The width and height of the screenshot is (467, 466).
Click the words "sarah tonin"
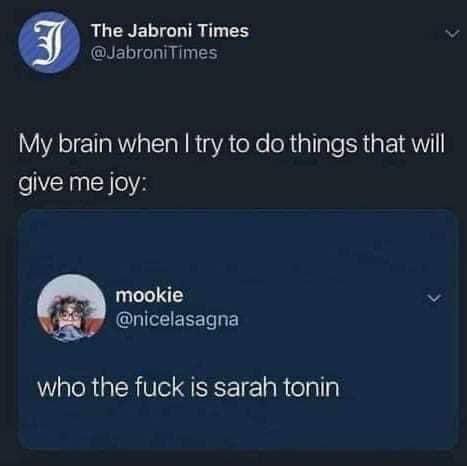[276, 388]
